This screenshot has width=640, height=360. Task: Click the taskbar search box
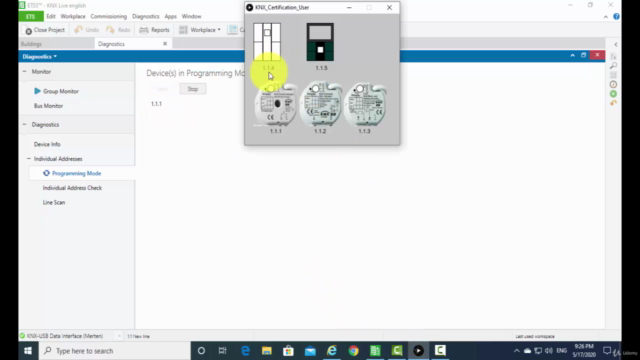tap(115, 351)
